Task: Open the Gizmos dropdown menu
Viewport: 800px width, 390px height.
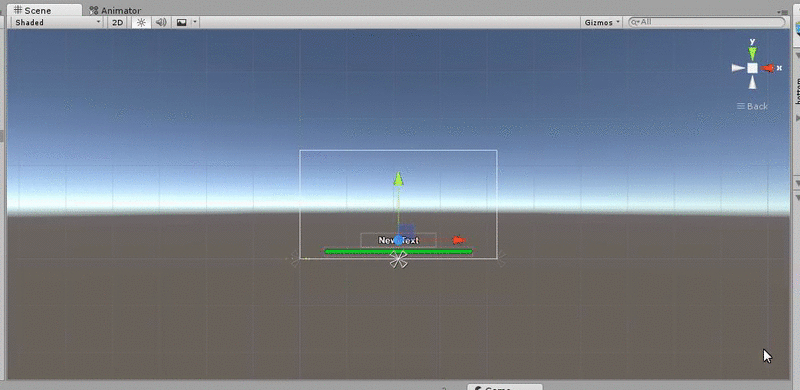Action: click(x=602, y=22)
